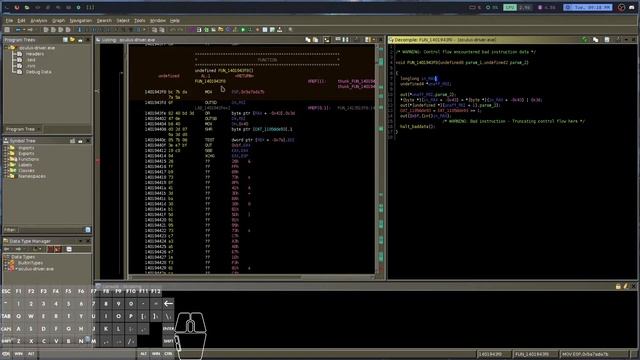Click halt_baddata() line in decompiler

pos(417,127)
